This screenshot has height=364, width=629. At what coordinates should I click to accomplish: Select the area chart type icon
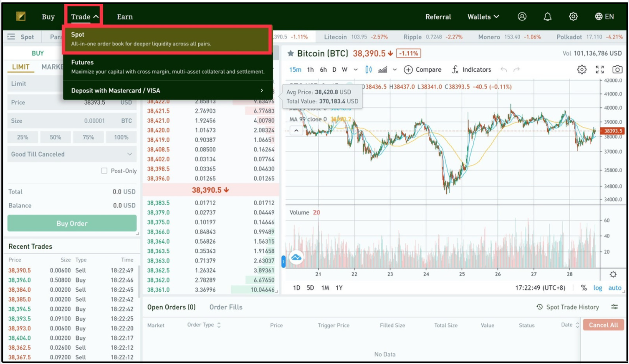click(383, 69)
